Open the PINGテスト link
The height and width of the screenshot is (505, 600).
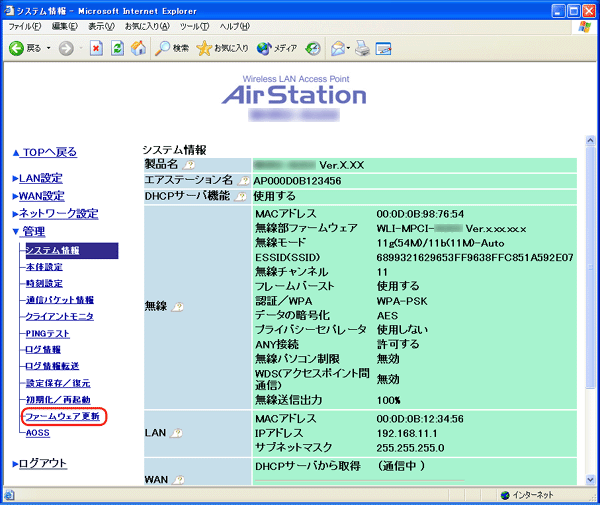click(47, 334)
